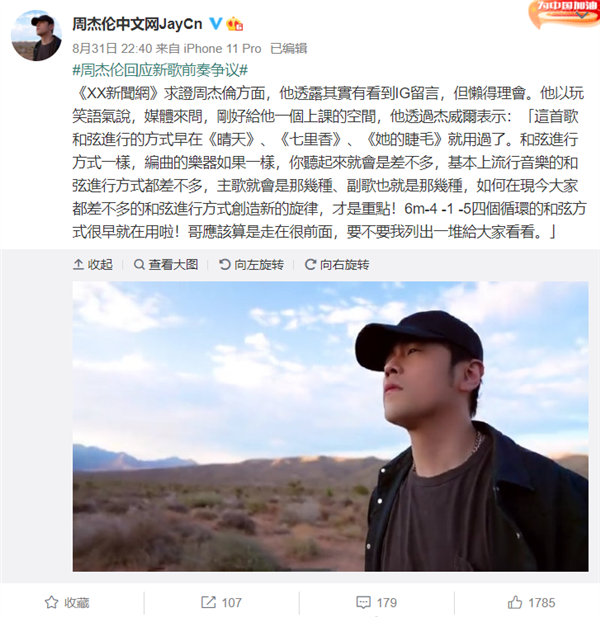The image size is (600, 617).
Task: Open the 周杰伦中文网JayCn profile avatar
Action: point(36,36)
